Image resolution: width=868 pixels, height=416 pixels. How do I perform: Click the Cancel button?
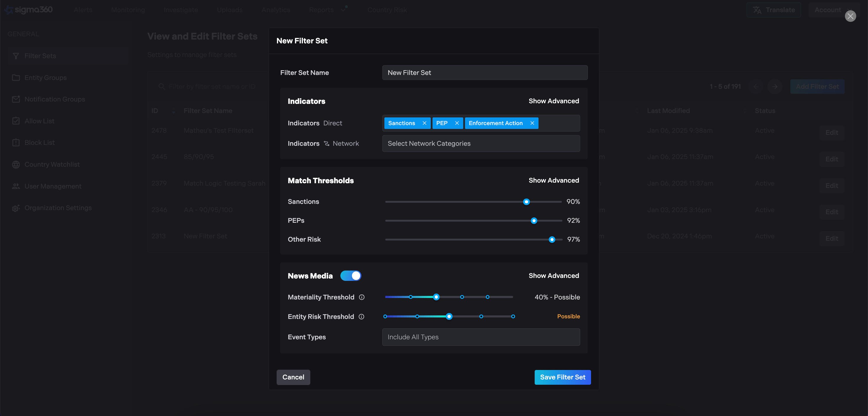293,377
